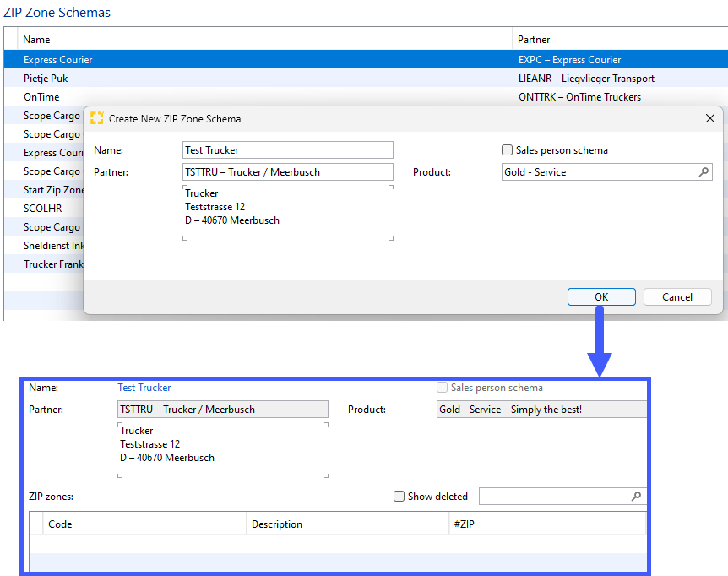Viewport: 728px width, 576px height.
Task: Click the Scope app icon in dialog title
Action: [96, 118]
